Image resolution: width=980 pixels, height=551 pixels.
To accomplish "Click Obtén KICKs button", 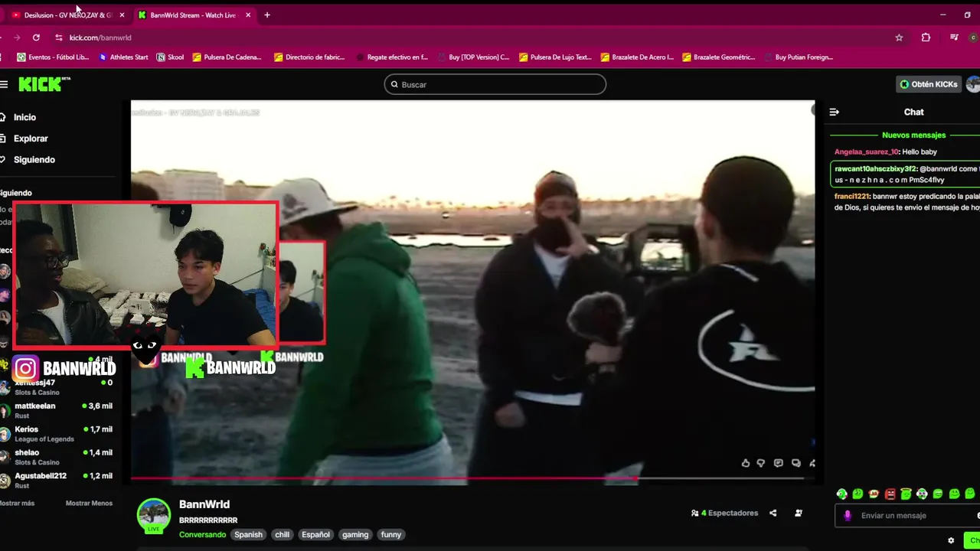I will click(929, 84).
